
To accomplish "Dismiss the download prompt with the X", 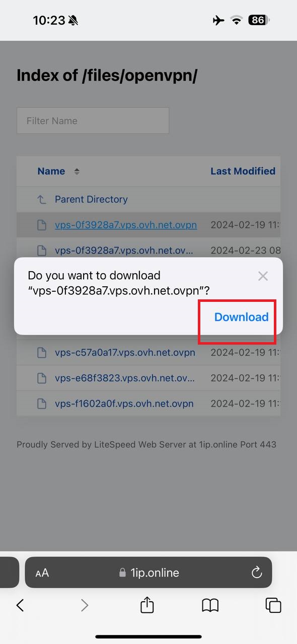I will pos(263,276).
